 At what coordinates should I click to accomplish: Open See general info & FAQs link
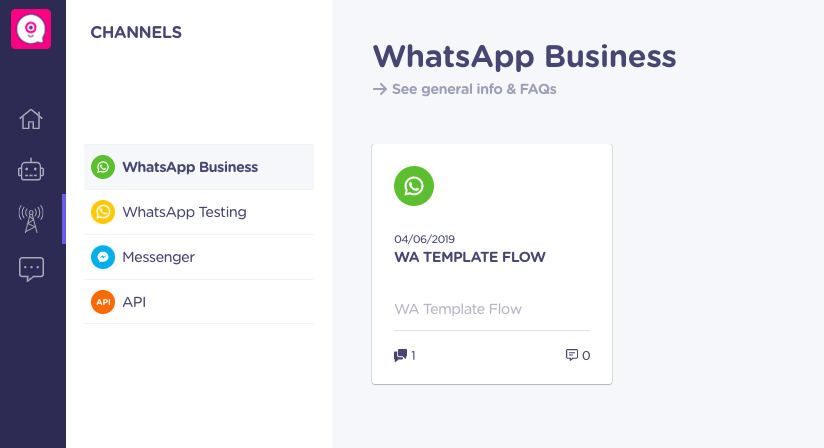pyautogui.click(x=474, y=89)
